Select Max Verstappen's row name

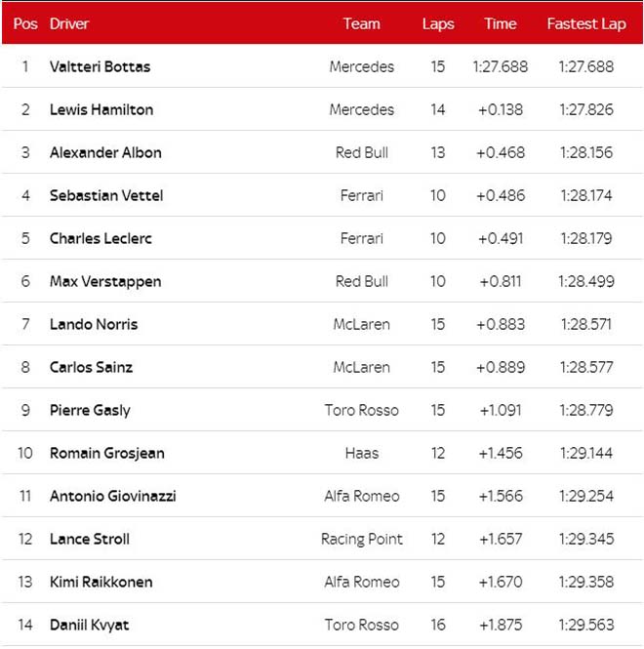pos(105,282)
